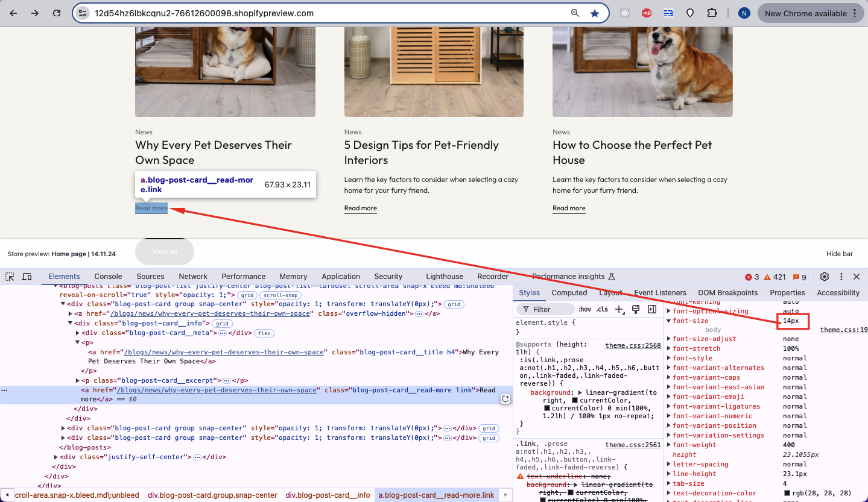Open theme.css:2561 source link
The width and height of the screenshot is (868, 502).
pyautogui.click(x=633, y=445)
